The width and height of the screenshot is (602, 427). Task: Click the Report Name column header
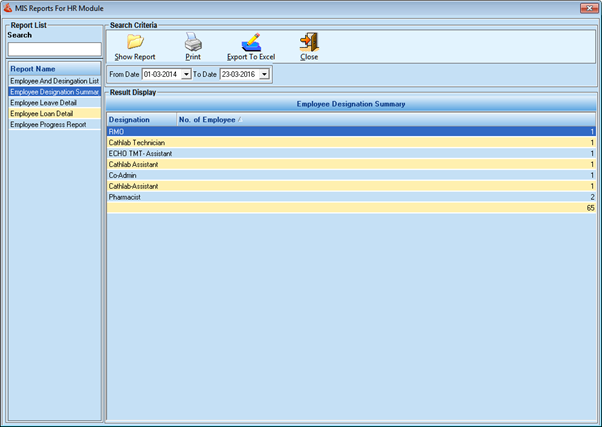click(x=55, y=69)
